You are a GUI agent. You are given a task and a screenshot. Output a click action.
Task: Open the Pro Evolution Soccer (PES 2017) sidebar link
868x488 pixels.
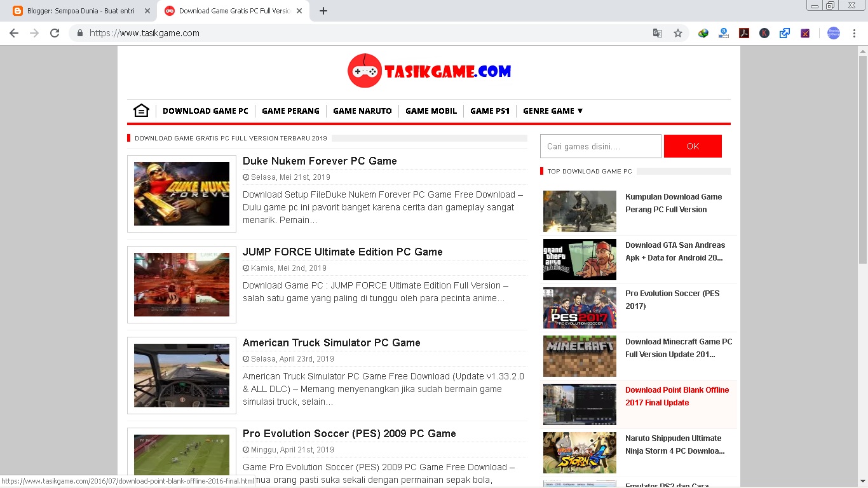coord(672,300)
